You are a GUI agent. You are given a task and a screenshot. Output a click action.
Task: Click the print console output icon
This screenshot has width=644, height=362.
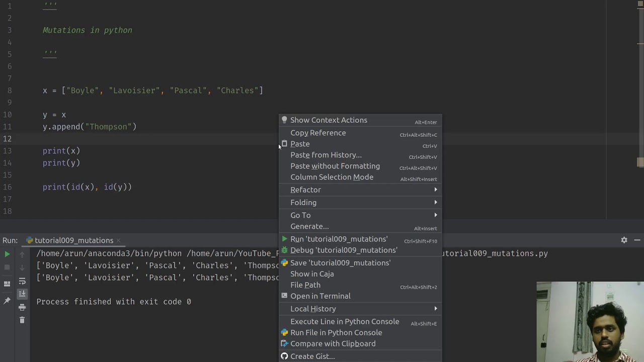tap(22, 307)
